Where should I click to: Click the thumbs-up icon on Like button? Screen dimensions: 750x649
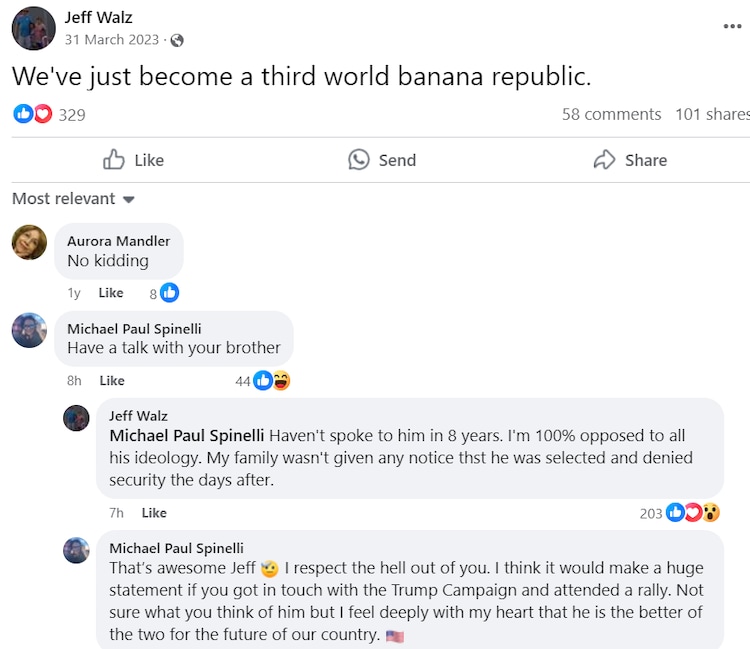click(x=115, y=160)
